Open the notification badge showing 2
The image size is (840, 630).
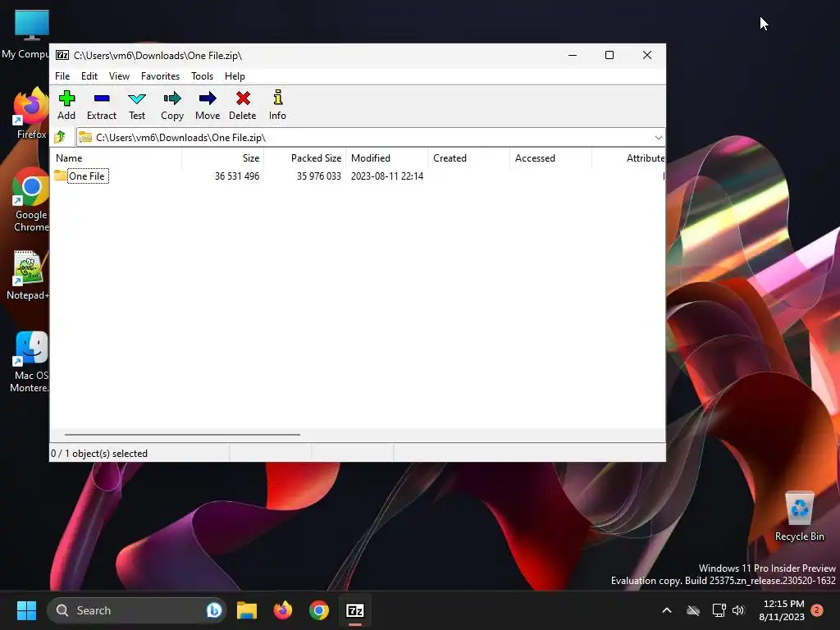tap(817, 610)
